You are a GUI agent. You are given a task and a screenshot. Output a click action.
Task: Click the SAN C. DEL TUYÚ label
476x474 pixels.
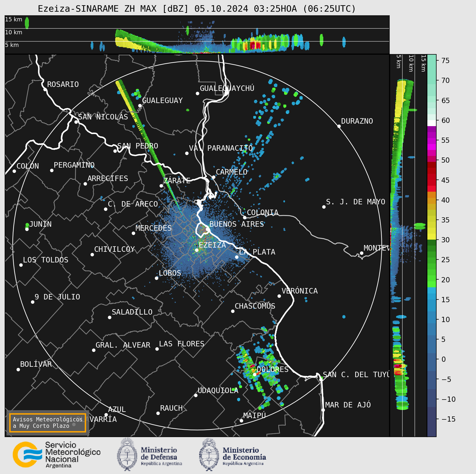click(356, 374)
